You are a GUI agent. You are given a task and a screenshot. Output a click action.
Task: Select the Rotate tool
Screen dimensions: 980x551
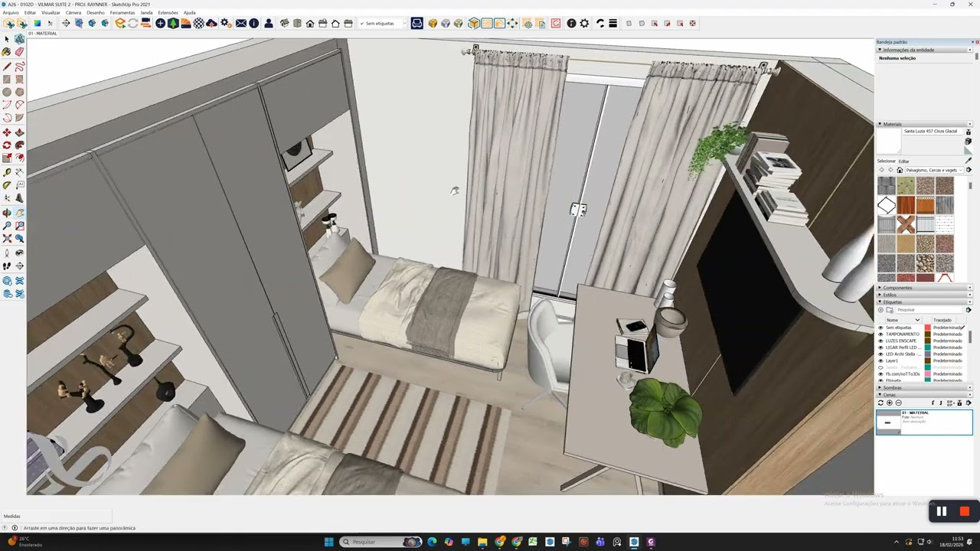coord(7,145)
